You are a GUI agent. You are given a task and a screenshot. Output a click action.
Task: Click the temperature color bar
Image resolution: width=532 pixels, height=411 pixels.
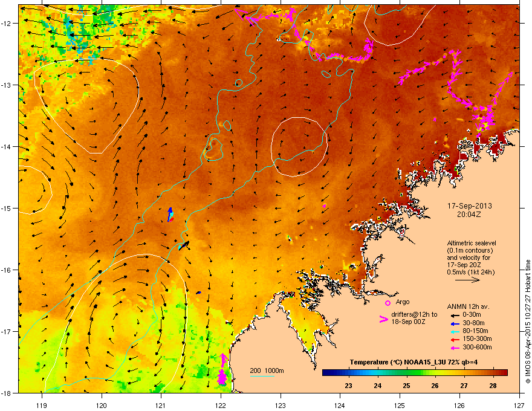tap(415, 372)
